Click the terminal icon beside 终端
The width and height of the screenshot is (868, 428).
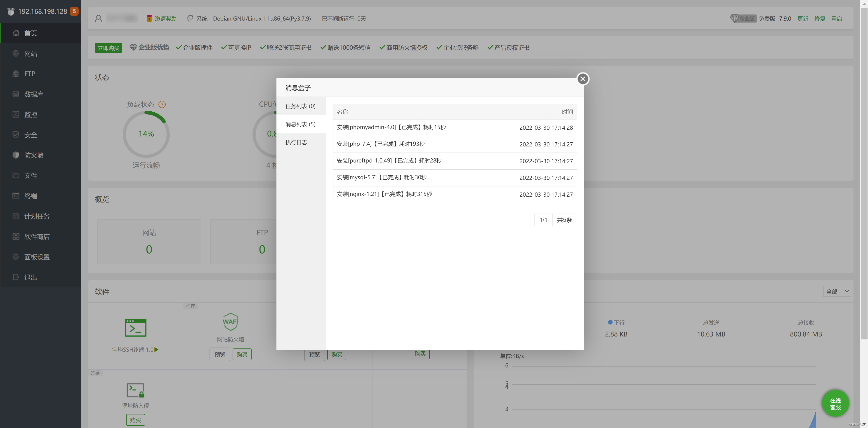[16, 196]
